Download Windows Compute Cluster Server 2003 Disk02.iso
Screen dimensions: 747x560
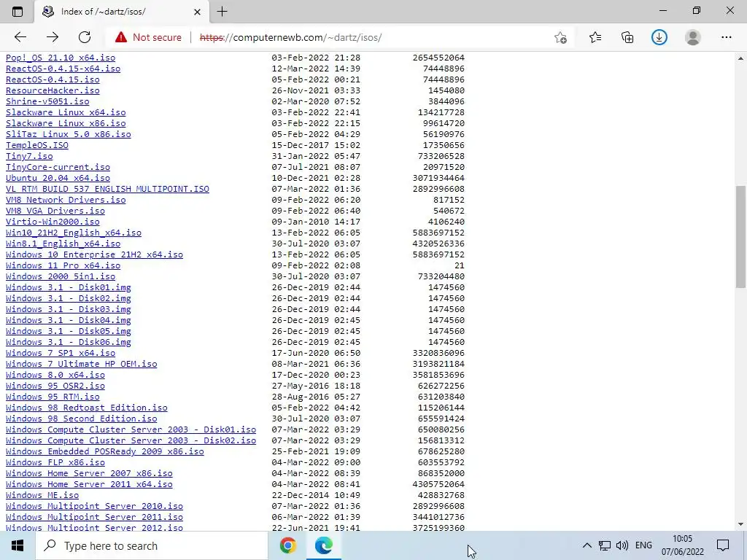(x=131, y=441)
